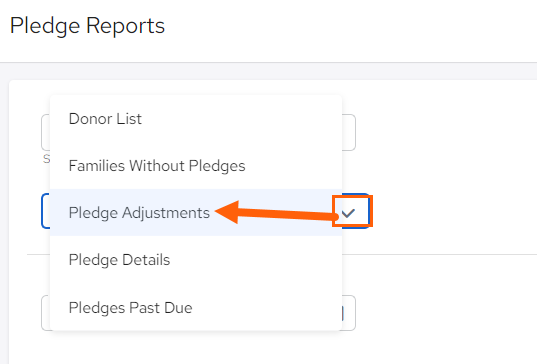The height and width of the screenshot is (364, 537).
Task: Click the horizontal divider below the dropdown
Action: pos(439,254)
